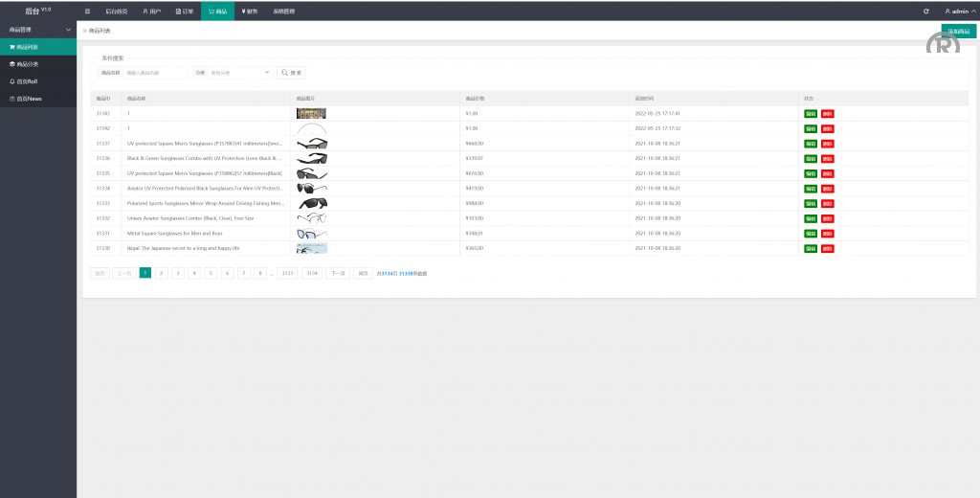Open 首页Roll in the sidebar
The image size is (980, 498).
38,81
